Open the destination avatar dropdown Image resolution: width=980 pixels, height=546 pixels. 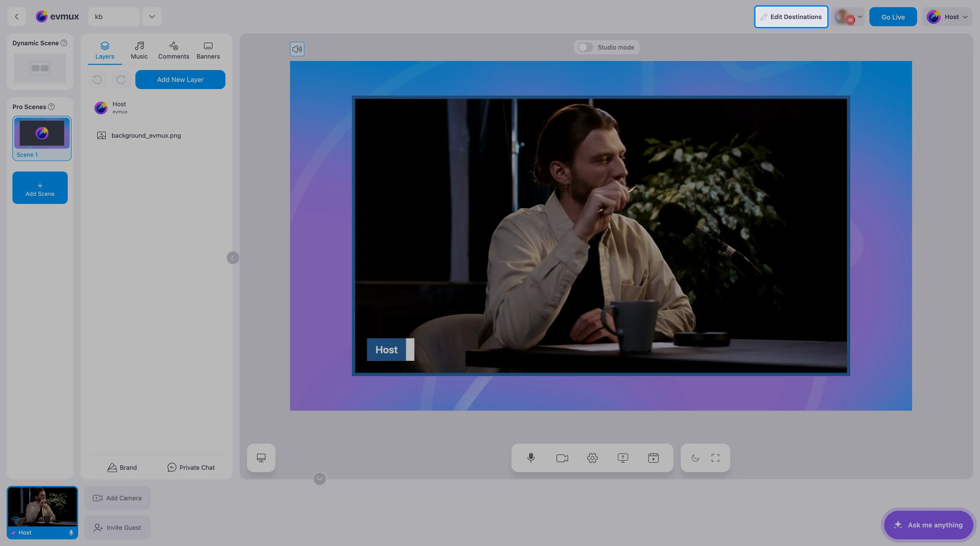coord(848,17)
